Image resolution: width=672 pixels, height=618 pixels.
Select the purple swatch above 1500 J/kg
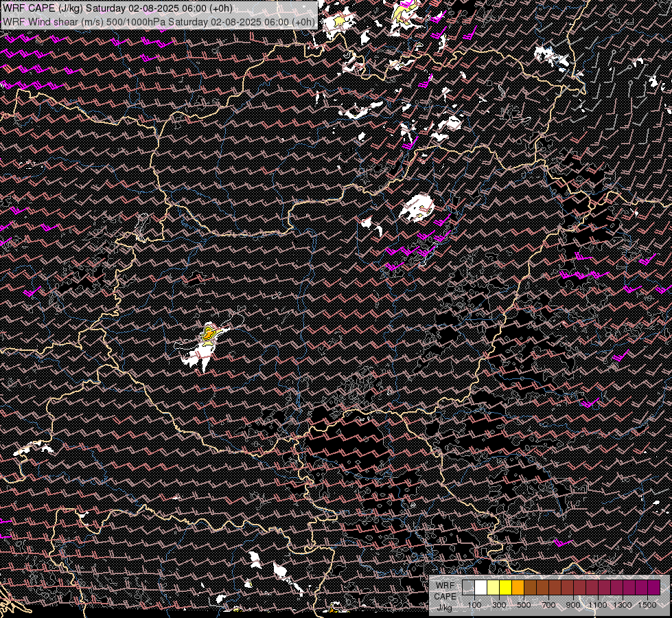[x=653, y=587]
